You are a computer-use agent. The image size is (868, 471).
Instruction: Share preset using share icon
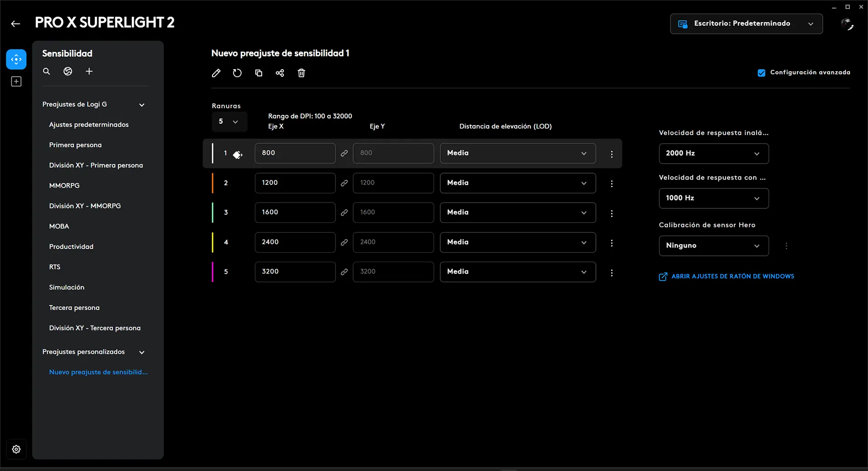tap(280, 73)
